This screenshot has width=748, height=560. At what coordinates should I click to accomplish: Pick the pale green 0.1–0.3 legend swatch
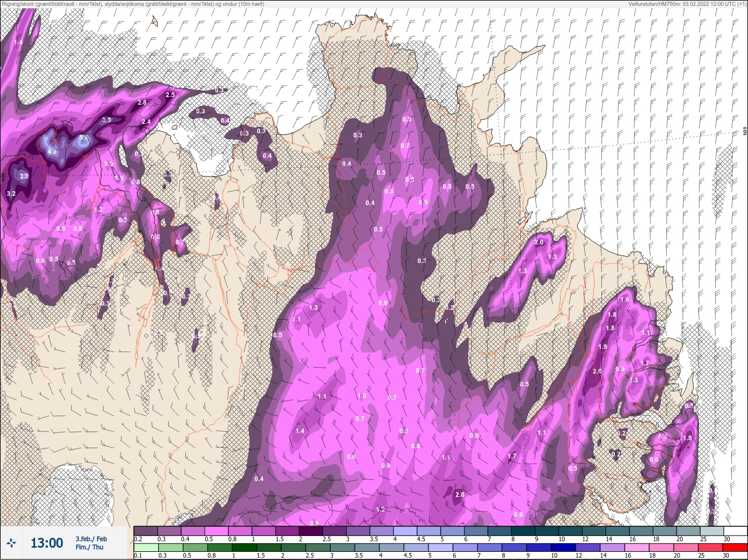point(146,547)
